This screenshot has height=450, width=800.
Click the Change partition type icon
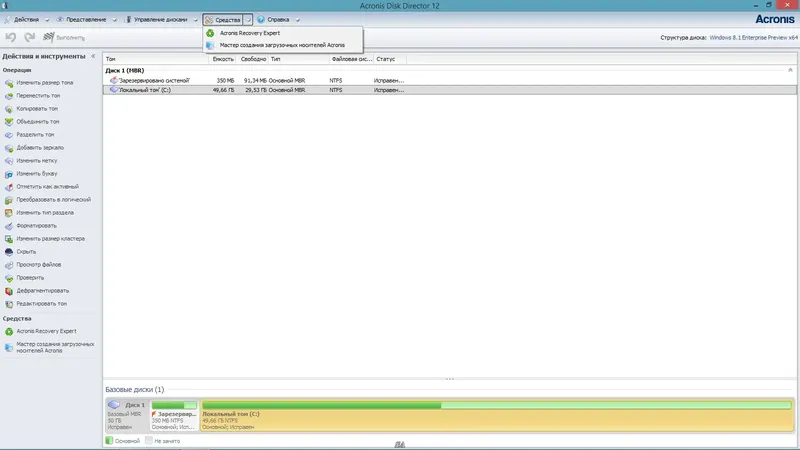(9, 213)
